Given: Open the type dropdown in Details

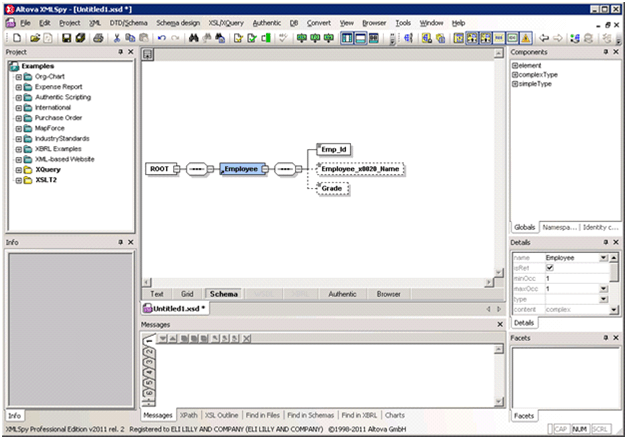Looking at the screenshot, I should [x=603, y=299].
